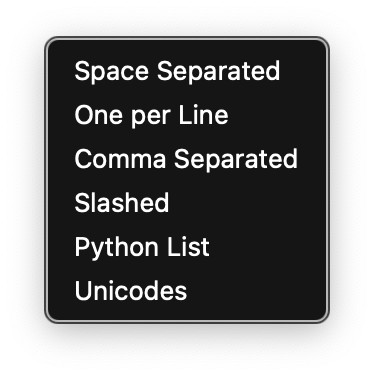
Task: Copy glyph names as Space Separated
Action: (187, 71)
